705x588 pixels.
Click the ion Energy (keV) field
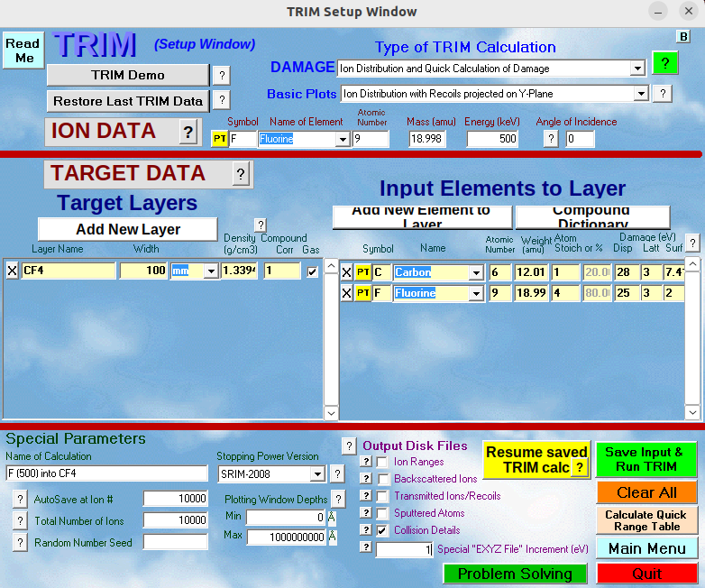click(x=492, y=139)
